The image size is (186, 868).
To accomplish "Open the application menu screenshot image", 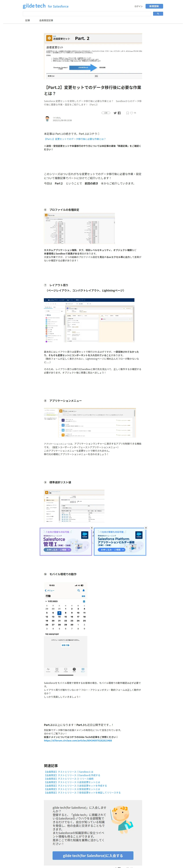I will point(90,423).
